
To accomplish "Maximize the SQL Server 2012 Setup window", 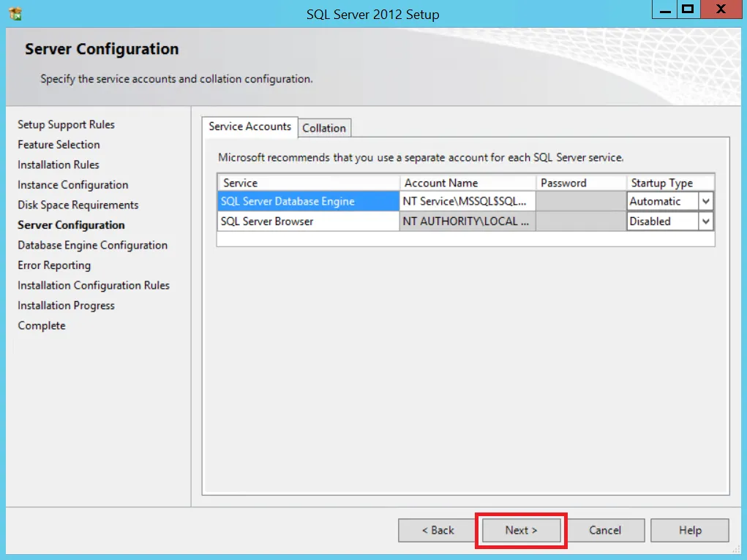I will click(688, 10).
